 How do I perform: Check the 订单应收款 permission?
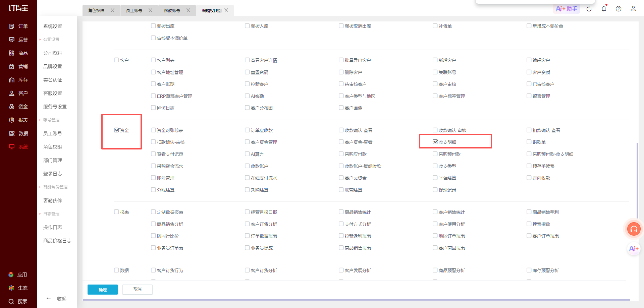point(247,130)
